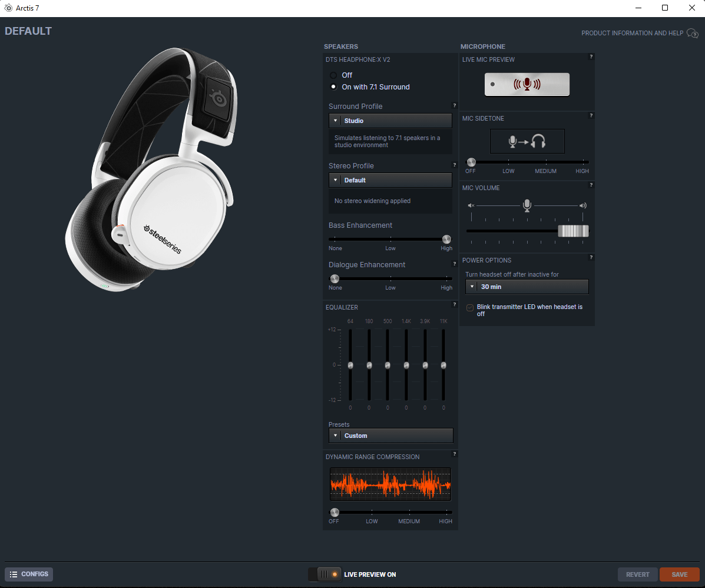Click the mic volume mute speaker icon

pyautogui.click(x=471, y=205)
